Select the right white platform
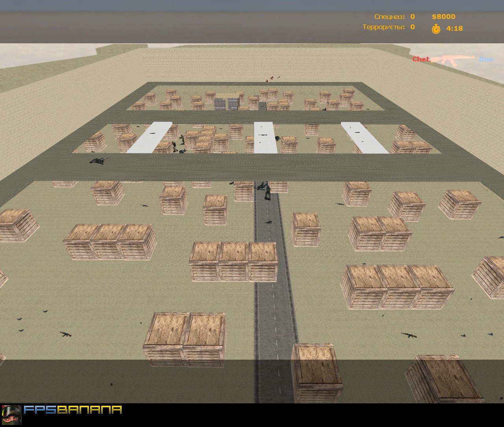The image size is (504, 427). click(x=365, y=137)
